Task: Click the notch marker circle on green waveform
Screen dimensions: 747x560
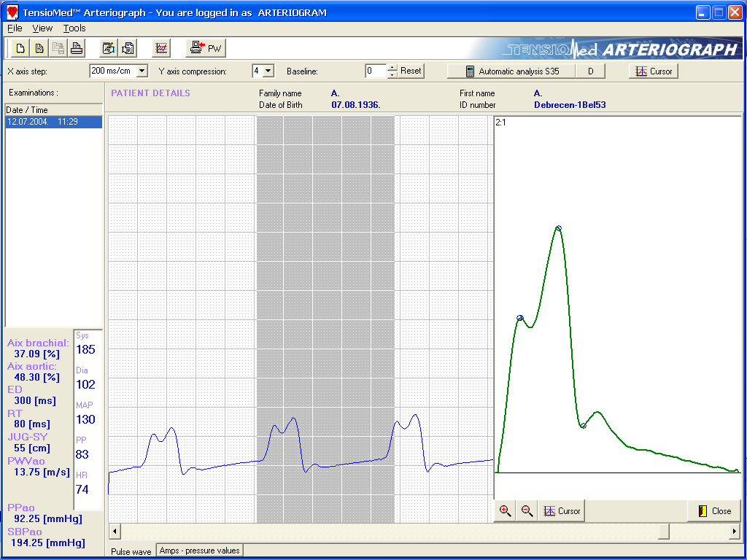Action: (584, 426)
